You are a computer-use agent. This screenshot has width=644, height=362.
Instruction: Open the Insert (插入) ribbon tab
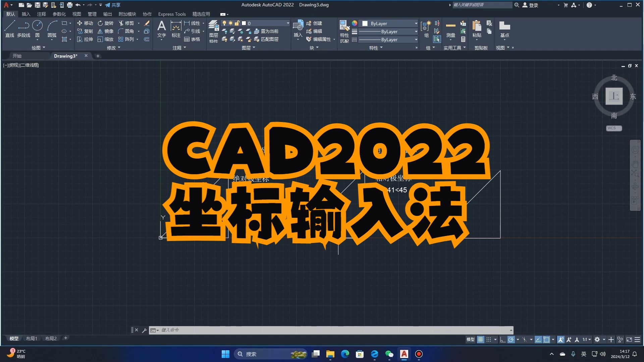click(26, 14)
